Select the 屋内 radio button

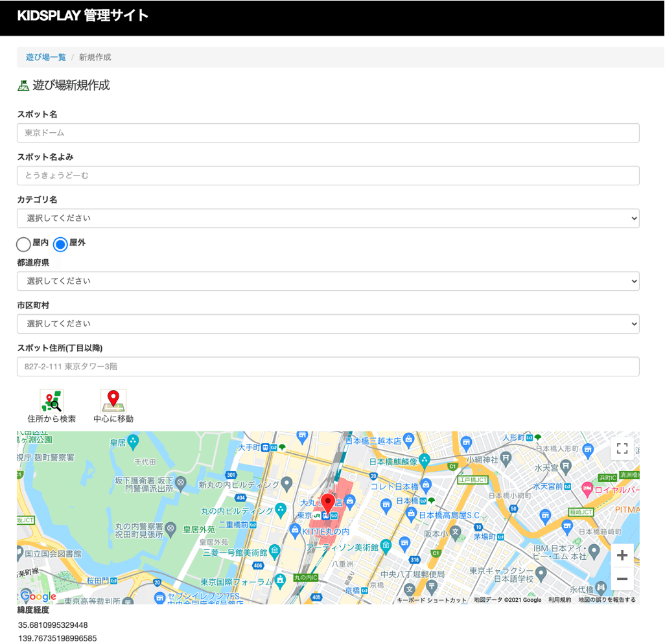pos(23,244)
